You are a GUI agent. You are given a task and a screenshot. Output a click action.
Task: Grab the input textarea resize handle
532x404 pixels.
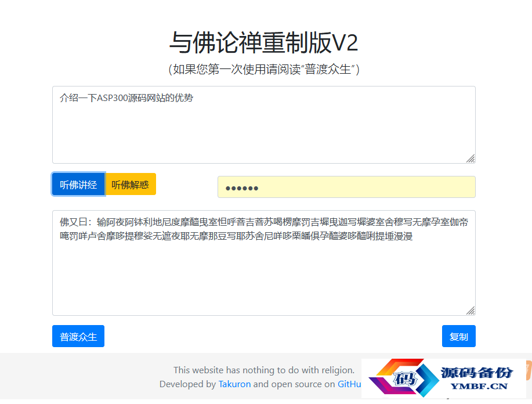coord(471,158)
